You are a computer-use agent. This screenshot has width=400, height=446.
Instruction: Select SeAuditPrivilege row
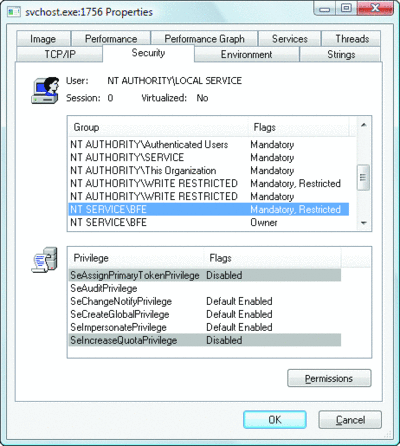coord(205,288)
